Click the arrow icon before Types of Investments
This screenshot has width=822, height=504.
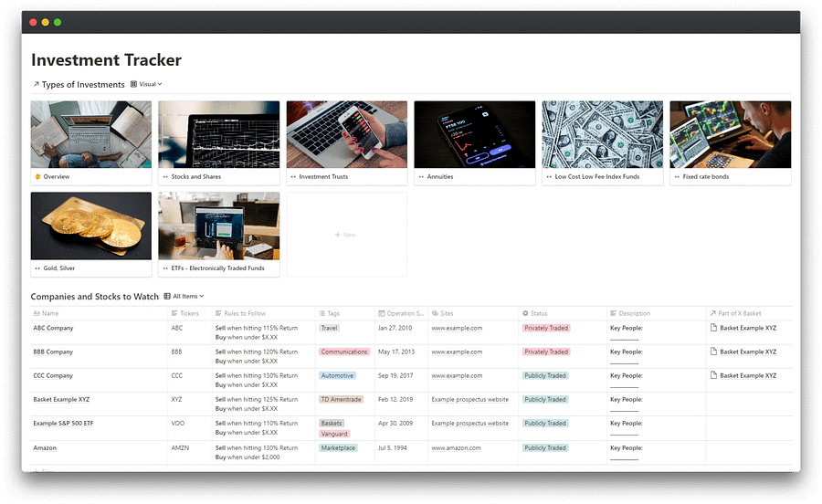[x=36, y=84]
